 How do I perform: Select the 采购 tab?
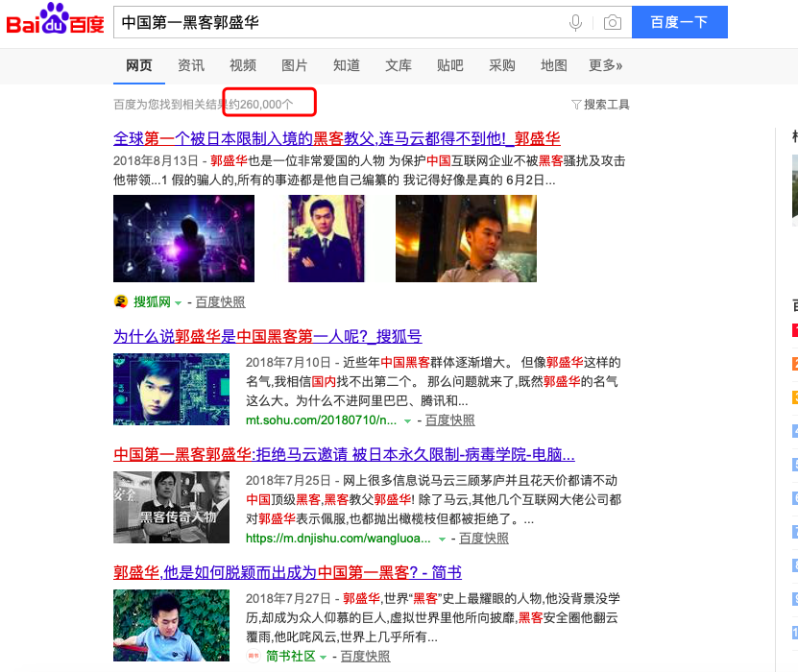click(x=502, y=65)
